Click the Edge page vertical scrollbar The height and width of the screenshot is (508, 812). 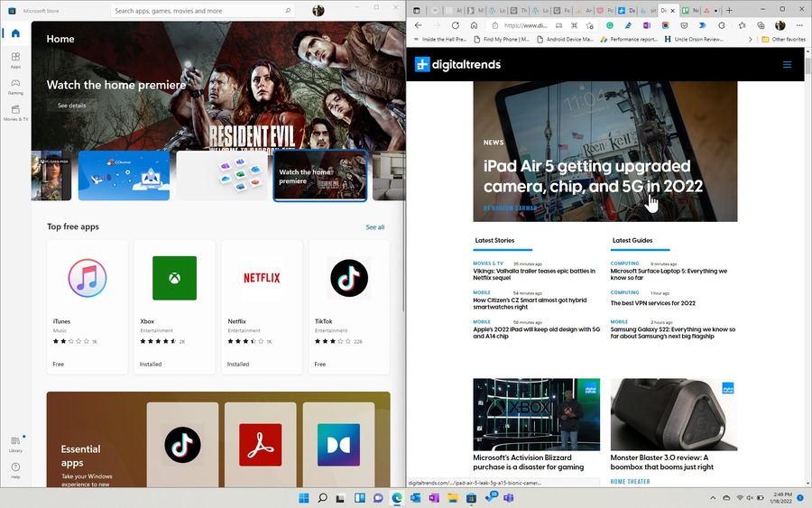(807, 267)
